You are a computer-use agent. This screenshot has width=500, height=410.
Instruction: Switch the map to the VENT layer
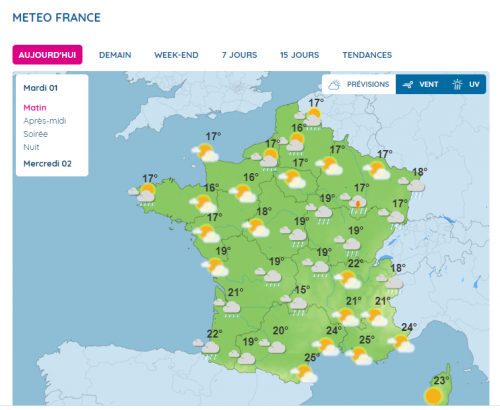[421, 84]
